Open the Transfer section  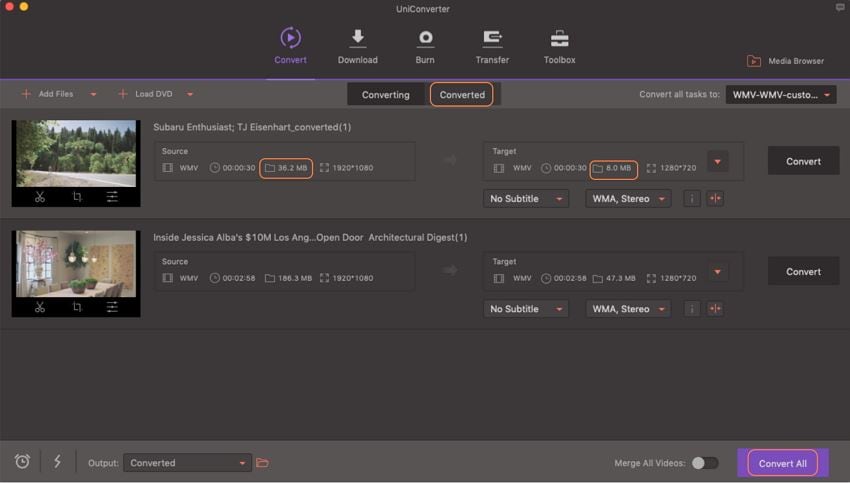click(x=492, y=46)
